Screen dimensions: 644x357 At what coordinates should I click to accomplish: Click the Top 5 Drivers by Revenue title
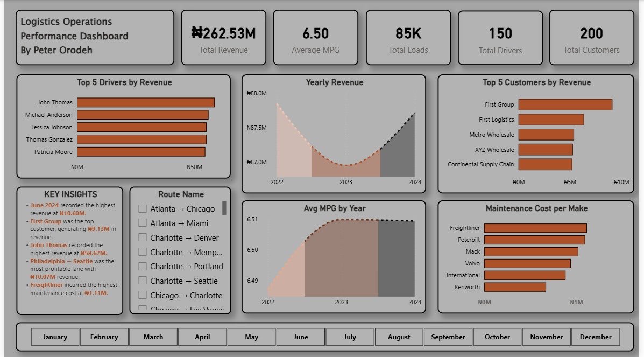124,82
